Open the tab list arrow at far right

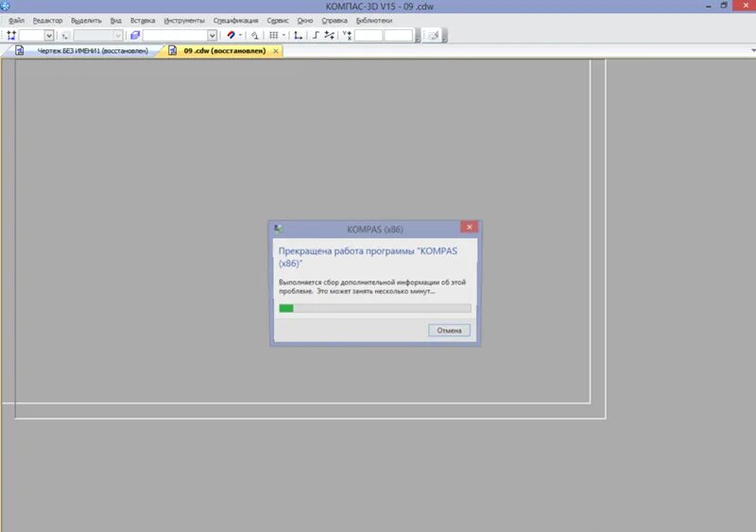(753, 51)
